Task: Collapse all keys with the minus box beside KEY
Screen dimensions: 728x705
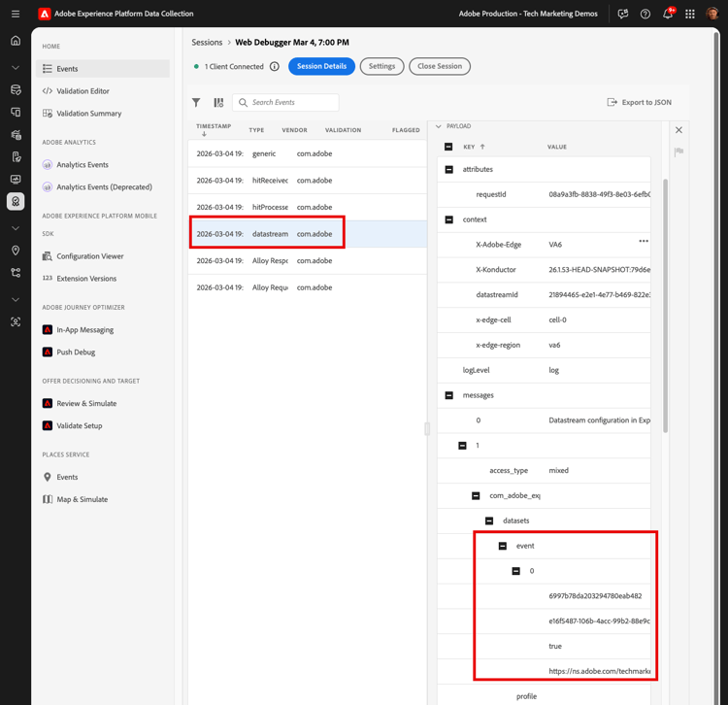Action: tap(448, 147)
